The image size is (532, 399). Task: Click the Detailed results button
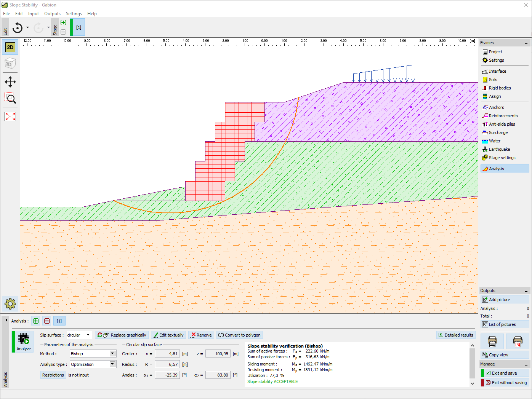click(456, 335)
